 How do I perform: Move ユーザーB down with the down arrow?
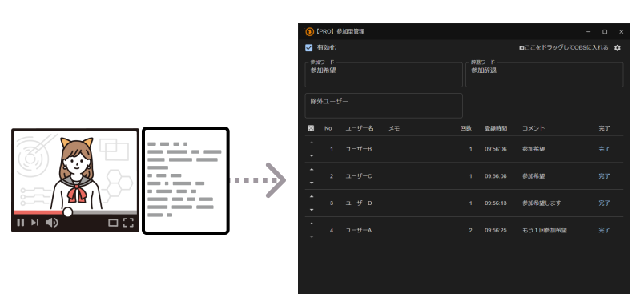[x=312, y=155]
